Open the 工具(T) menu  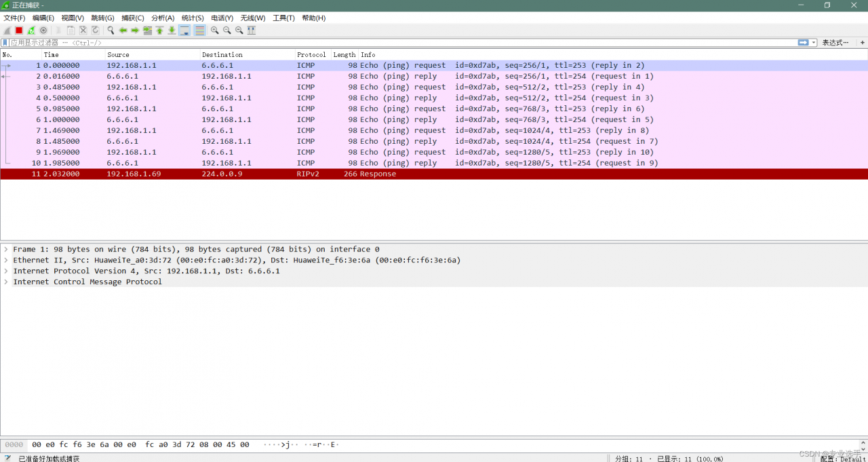click(x=283, y=18)
